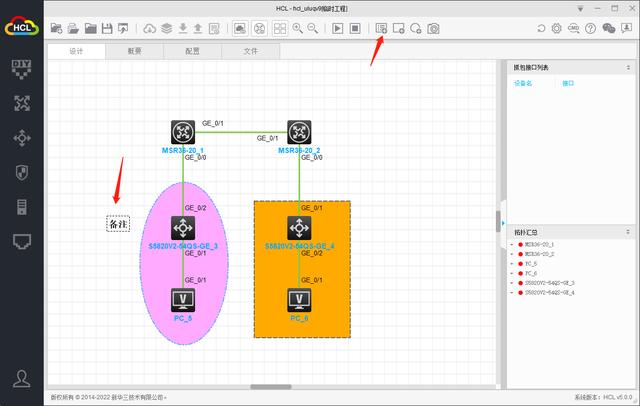The height and width of the screenshot is (406, 640).
Task: Click the WeChat icon
Action: point(609,28)
